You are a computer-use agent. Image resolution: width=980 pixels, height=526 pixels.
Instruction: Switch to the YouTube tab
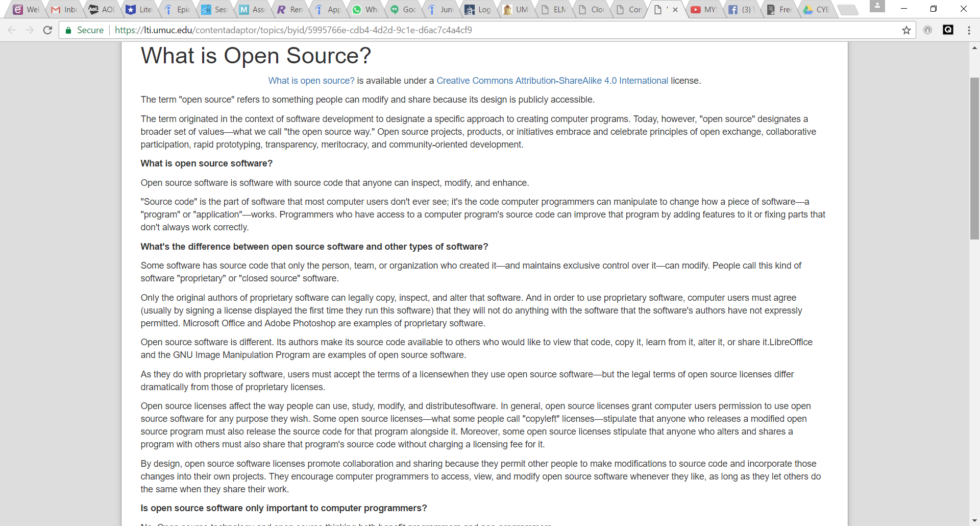click(704, 10)
